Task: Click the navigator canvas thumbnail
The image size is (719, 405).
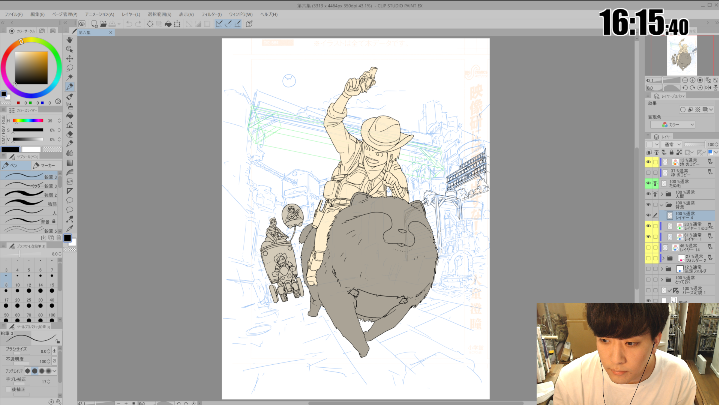Action: click(682, 55)
